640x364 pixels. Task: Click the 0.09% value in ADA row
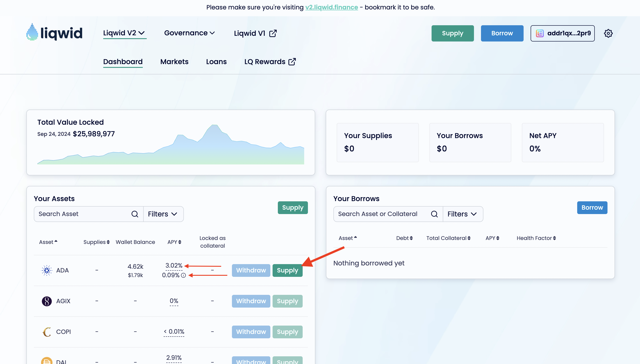(x=171, y=275)
